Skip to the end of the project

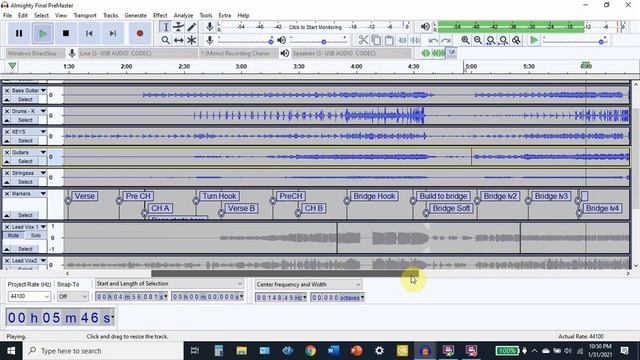click(x=113, y=33)
